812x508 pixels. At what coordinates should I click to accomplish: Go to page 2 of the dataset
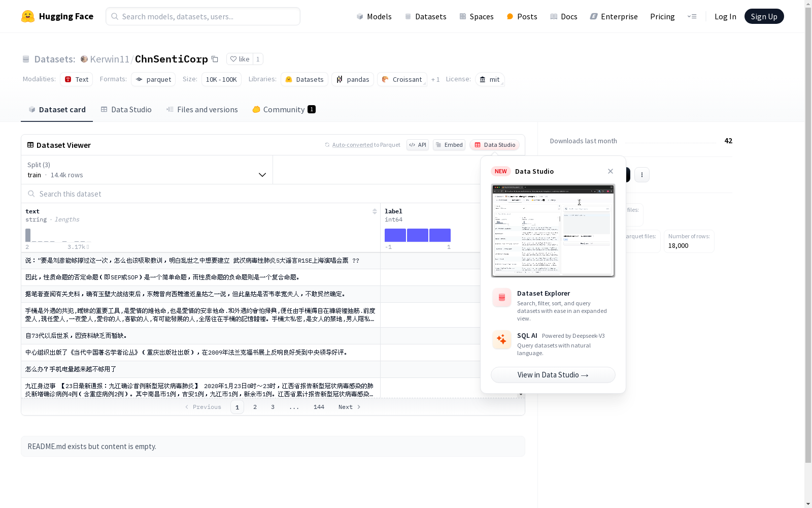[255, 407]
